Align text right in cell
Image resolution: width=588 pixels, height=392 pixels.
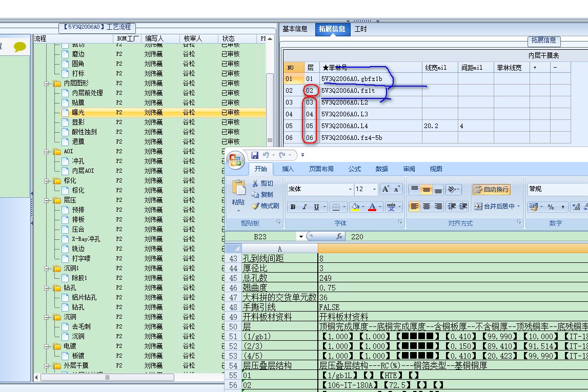click(x=438, y=207)
